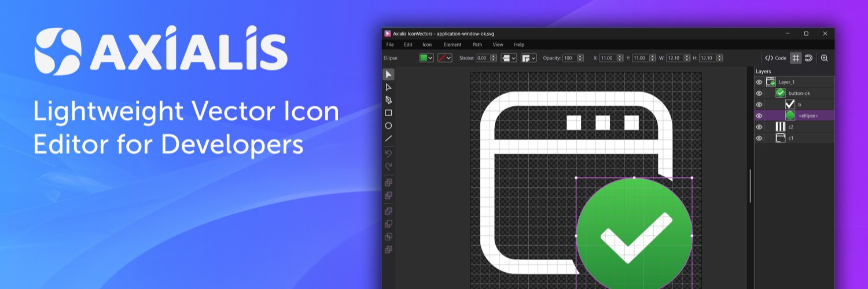Click the Opacity spinner arrows
Image resolution: width=868 pixels, height=289 pixels.
click(579, 58)
